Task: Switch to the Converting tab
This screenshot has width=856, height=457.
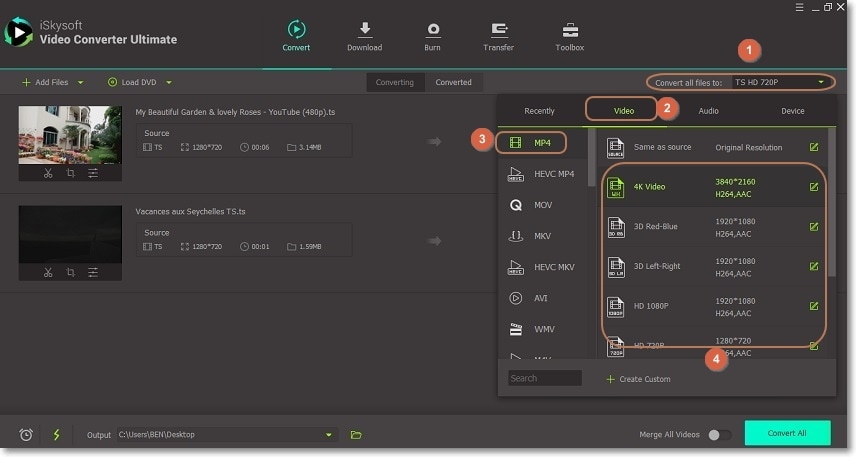Action: point(395,82)
